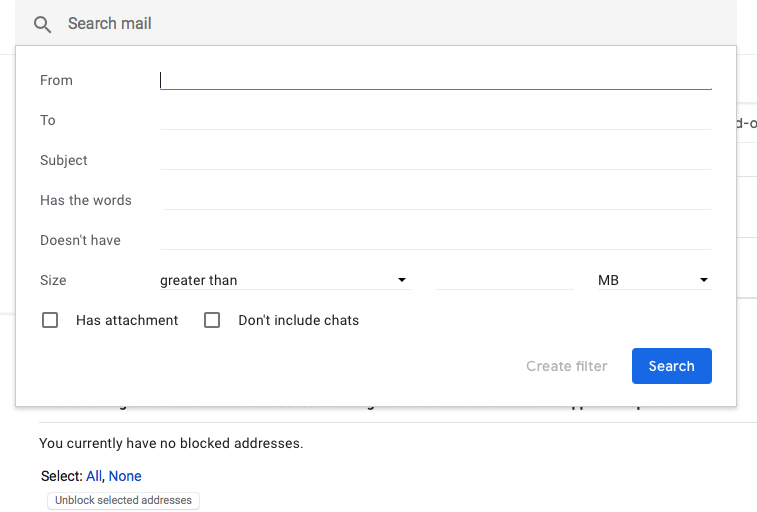Click the From input field
Viewport: 757px width, 512px height.
435,80
